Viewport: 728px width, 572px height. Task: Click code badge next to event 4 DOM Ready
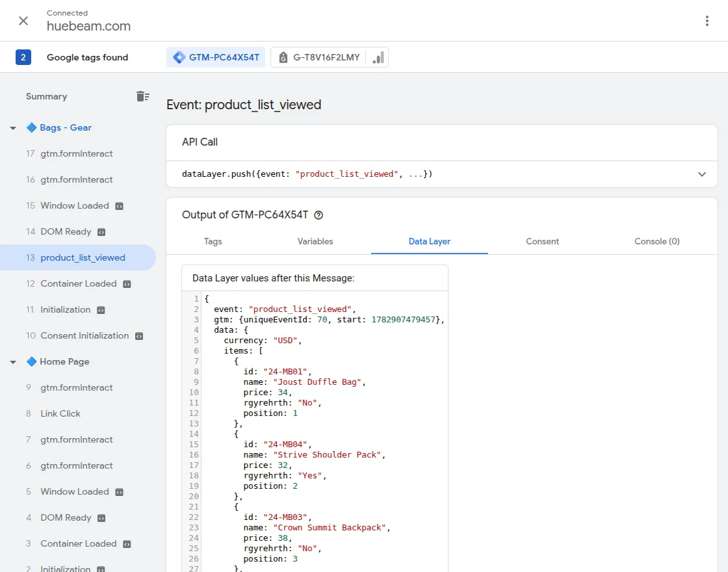tap(101, 518)
